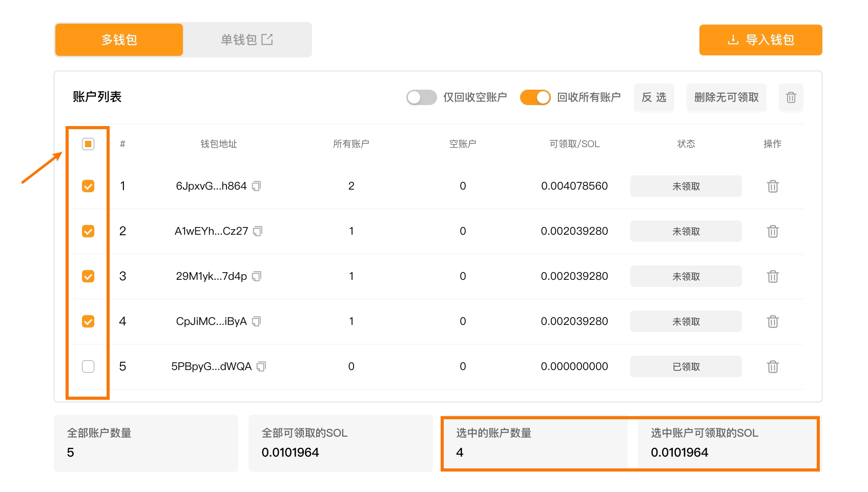Click the 导入钱包 button
Viewport: 868px width, 492px height.
click(760, 39)
